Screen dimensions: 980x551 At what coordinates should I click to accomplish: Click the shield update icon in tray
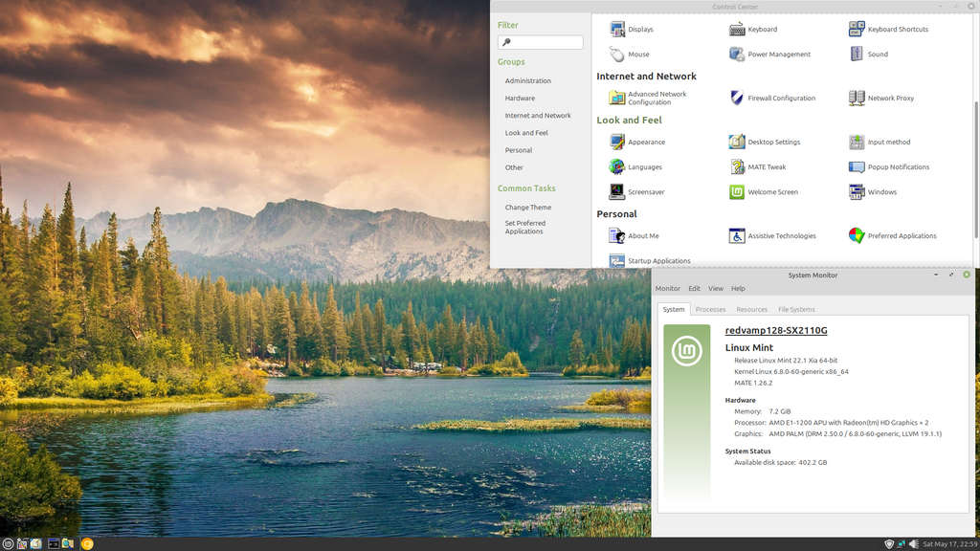pyautogui.click(x=889, y=544)
